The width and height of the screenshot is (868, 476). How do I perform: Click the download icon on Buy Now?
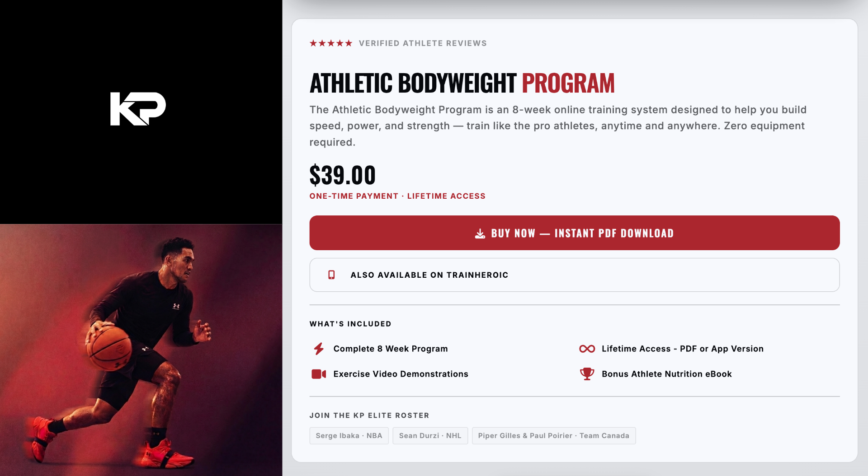[480, 233]
